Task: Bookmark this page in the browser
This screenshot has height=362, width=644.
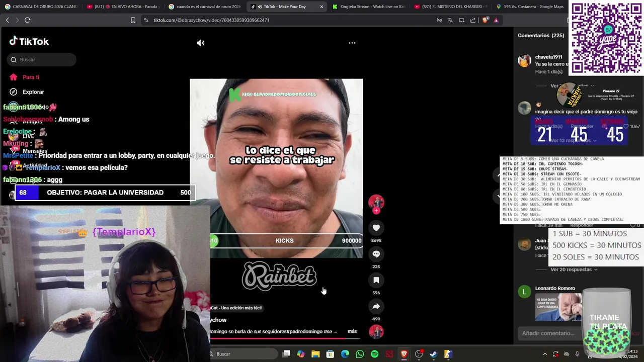Action: [x=133, y=20]
